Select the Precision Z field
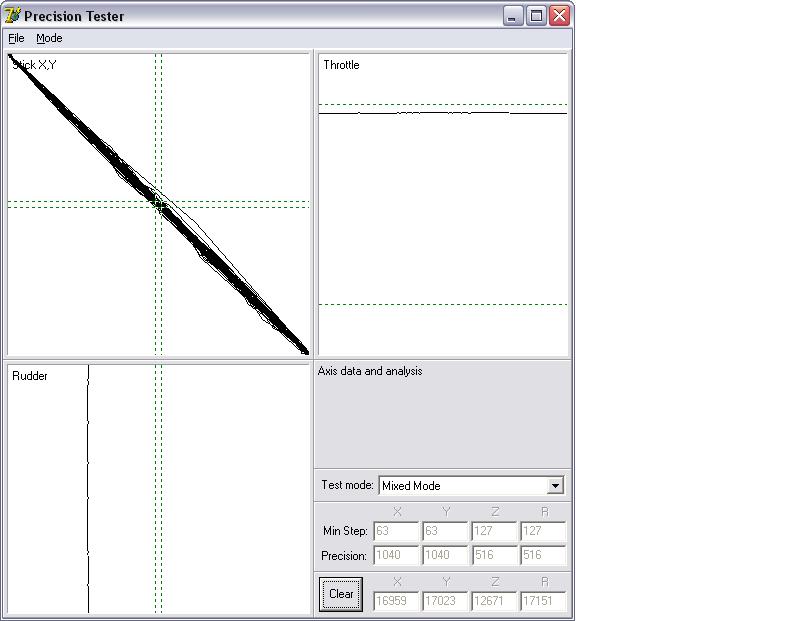800x621 pixels. point(494,555)
